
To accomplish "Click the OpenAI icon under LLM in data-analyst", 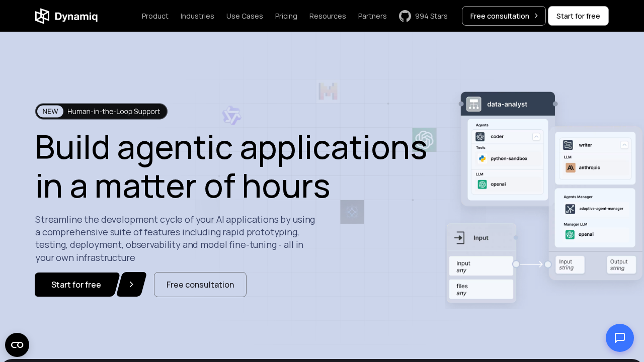I will coord(482,184).
